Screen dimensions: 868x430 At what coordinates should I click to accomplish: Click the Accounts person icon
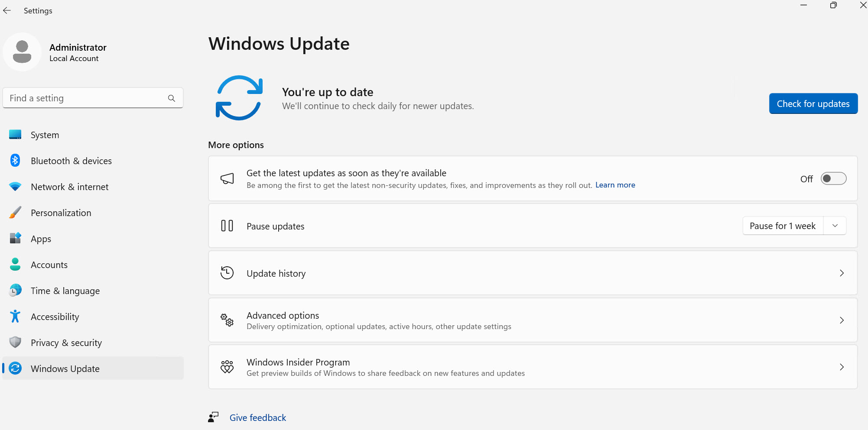(x=15, y=264)
